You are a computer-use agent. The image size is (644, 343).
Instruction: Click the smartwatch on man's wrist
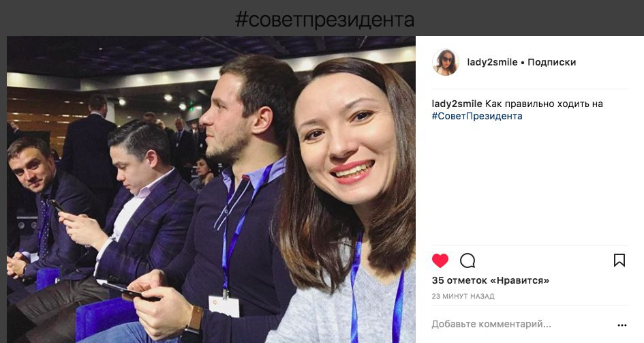(193, 325)
